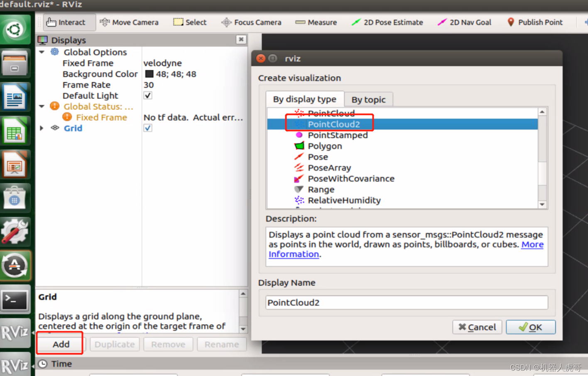588x376 pixels.
Task: Click the Add display button
Action: tap(61, 344)
